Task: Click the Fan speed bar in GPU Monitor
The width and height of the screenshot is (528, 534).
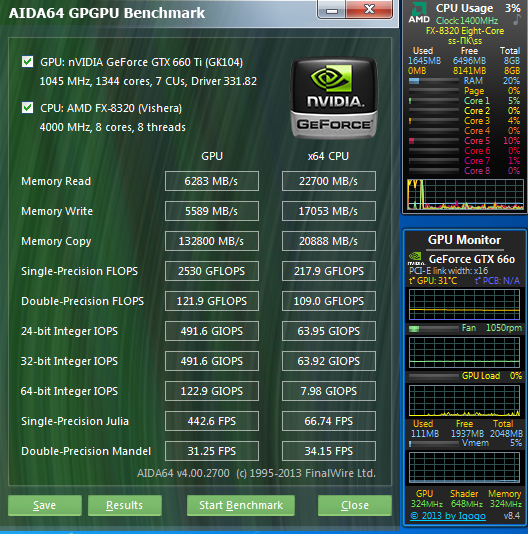Action: 433,329
